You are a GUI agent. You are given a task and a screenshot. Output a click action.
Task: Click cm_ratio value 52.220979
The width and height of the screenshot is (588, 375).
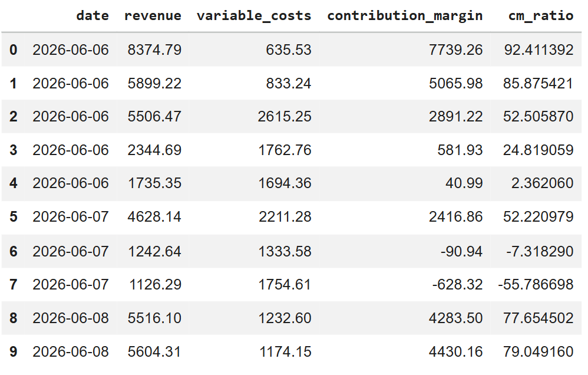538,216
